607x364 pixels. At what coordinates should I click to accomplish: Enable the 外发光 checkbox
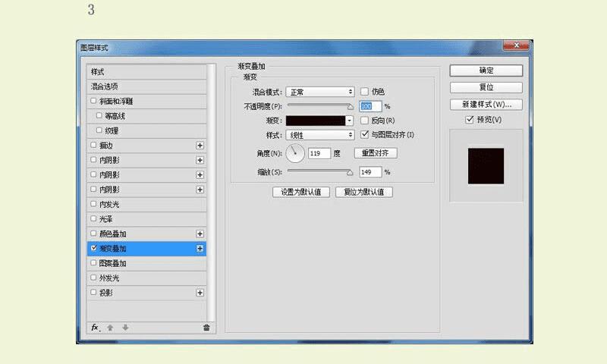pyautogui.click(x=93, y=278)
